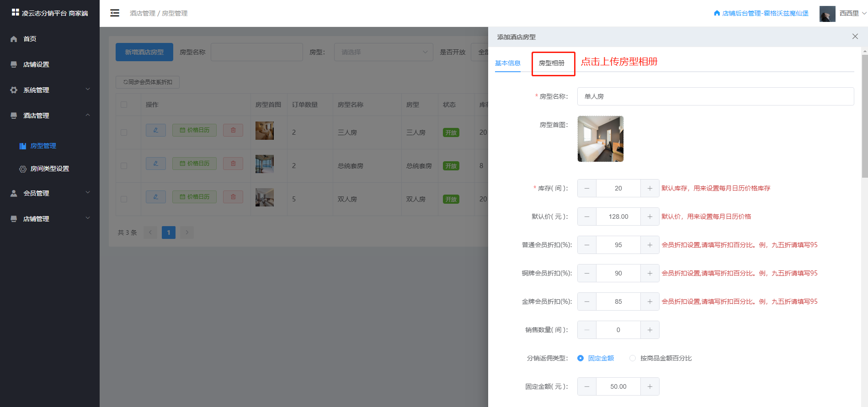Open the 三人房 room thumbnail image
Image resolution: width=868 pixels, height=407 pixels.
pyautogui.click(x=265, y=131)
